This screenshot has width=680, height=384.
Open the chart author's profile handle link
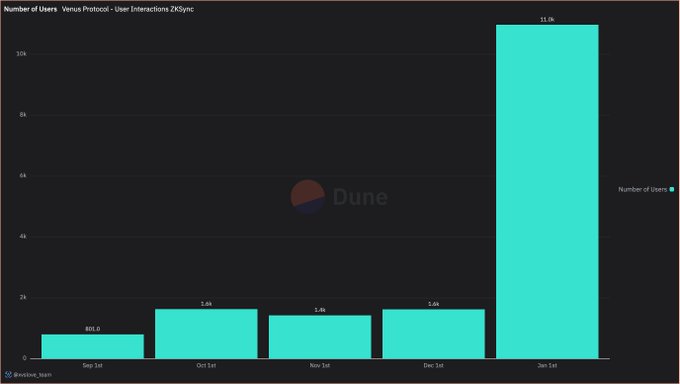coord(33,374)
